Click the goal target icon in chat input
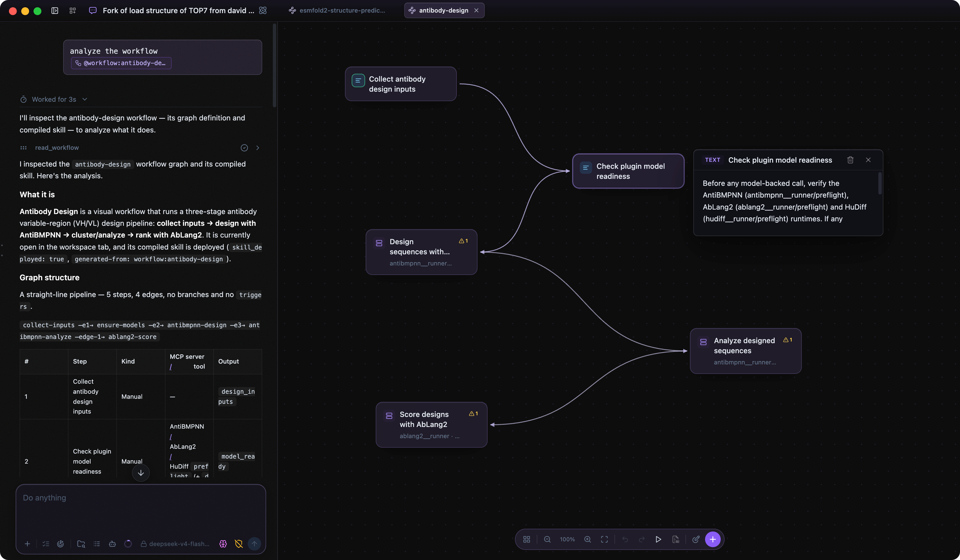 pos(61,544)
